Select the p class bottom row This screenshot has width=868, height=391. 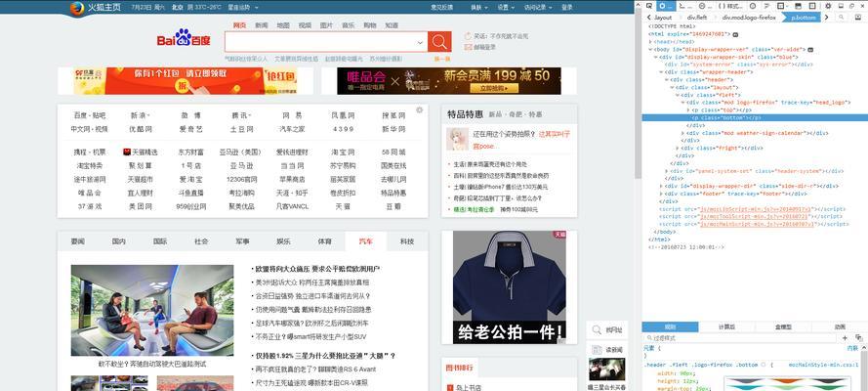(x=755, y=117)
